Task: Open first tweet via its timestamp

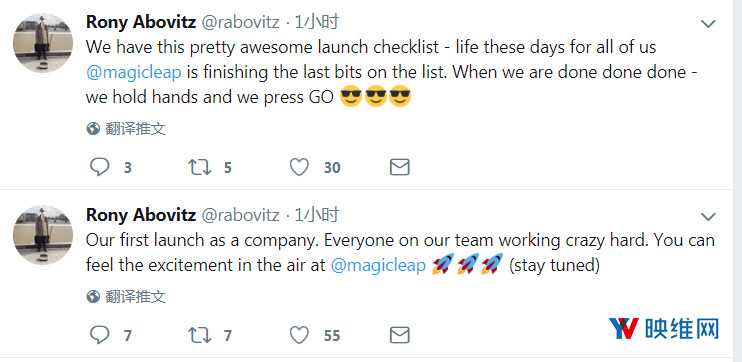Action: (317, 22)
